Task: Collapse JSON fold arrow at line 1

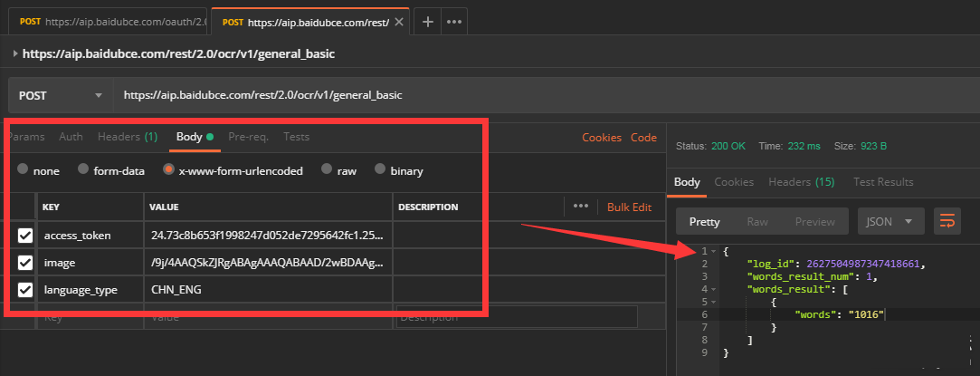Action: pyautogui.click(x=713, y=251)
